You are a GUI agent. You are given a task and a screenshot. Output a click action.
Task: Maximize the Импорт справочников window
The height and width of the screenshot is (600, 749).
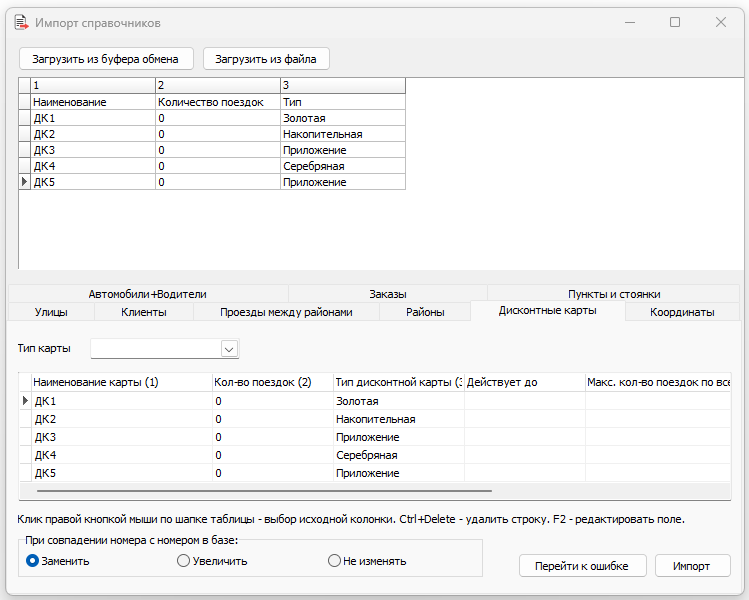pyautogui.click(x=675, y=22)
